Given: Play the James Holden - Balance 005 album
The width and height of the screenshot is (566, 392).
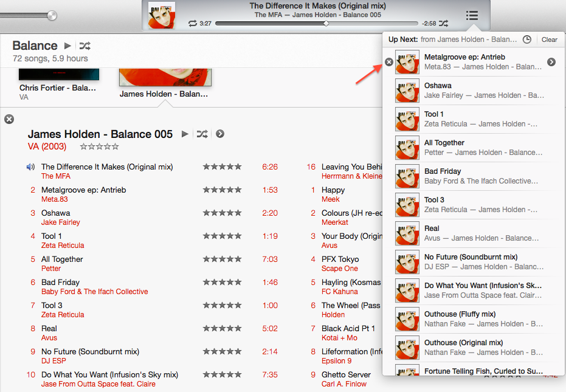Looking at the screenshot, I should pos(185,134).
